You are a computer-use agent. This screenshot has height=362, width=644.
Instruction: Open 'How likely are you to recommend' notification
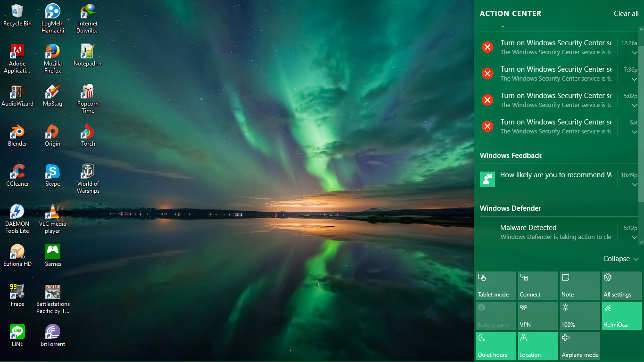click(556, 175)
